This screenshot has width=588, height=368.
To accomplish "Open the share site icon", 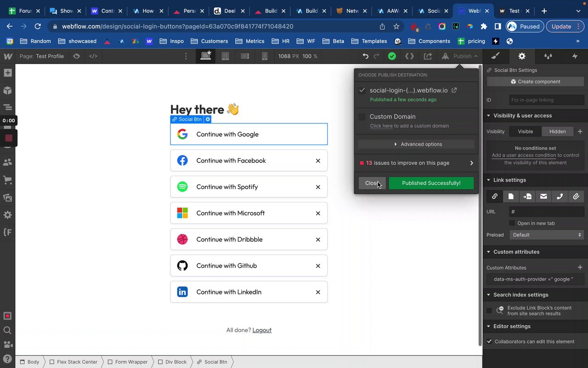I will tap(428, 56).
